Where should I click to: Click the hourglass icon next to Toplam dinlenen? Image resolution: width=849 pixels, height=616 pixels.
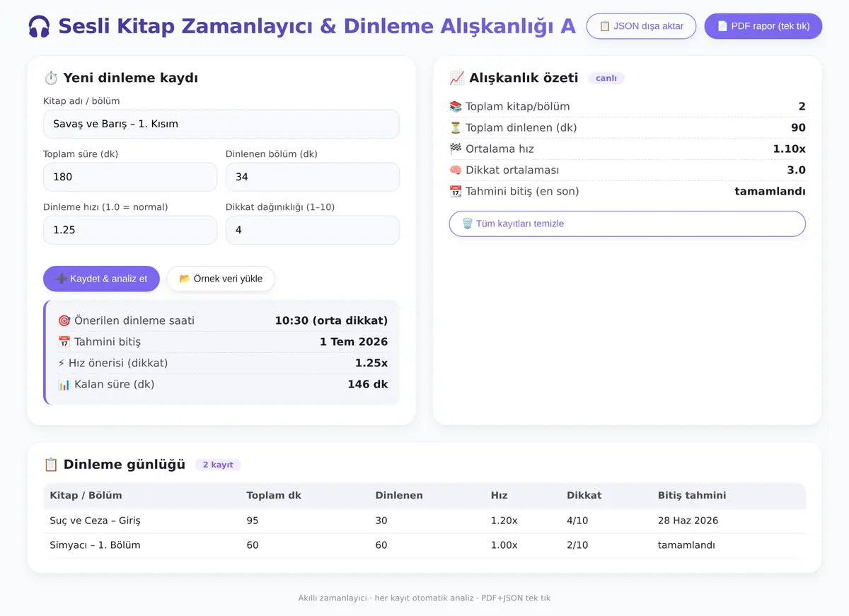point(456,128)
